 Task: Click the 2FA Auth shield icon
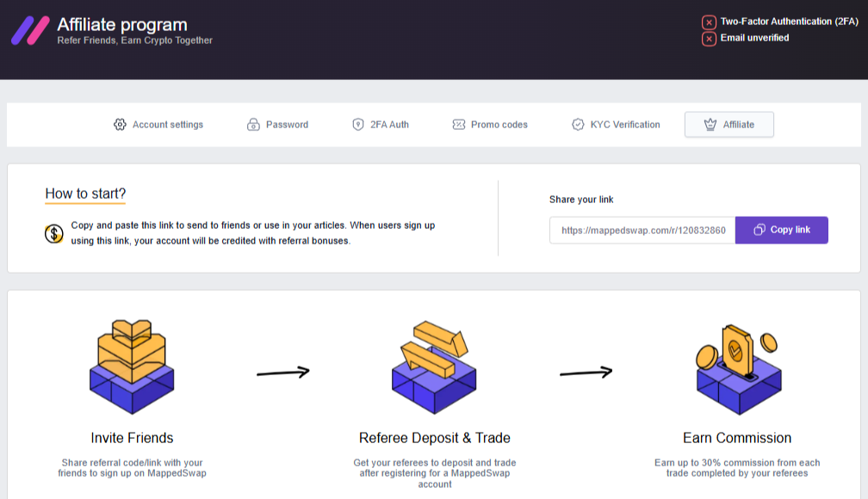358,125
